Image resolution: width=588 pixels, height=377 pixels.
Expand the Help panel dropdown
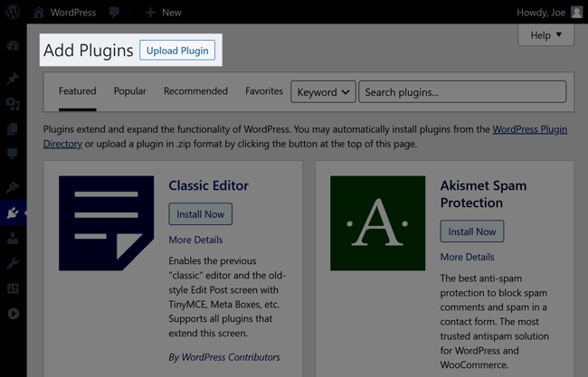tap(545, 35)
